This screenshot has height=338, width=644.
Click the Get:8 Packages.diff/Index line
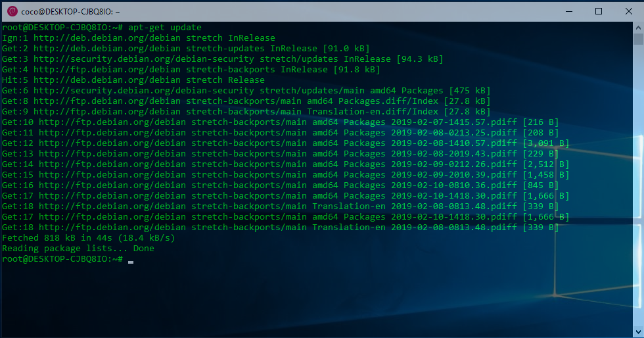[x=246, y=101]
